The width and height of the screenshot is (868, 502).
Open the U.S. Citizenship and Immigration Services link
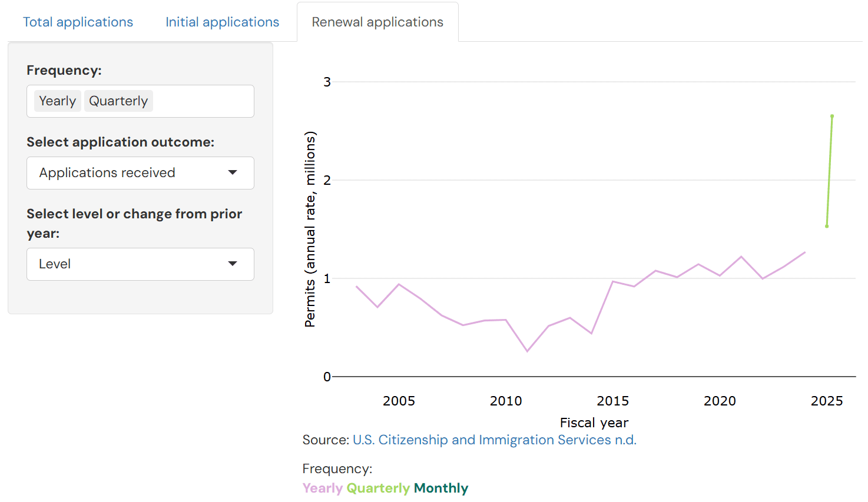point(495,440)
